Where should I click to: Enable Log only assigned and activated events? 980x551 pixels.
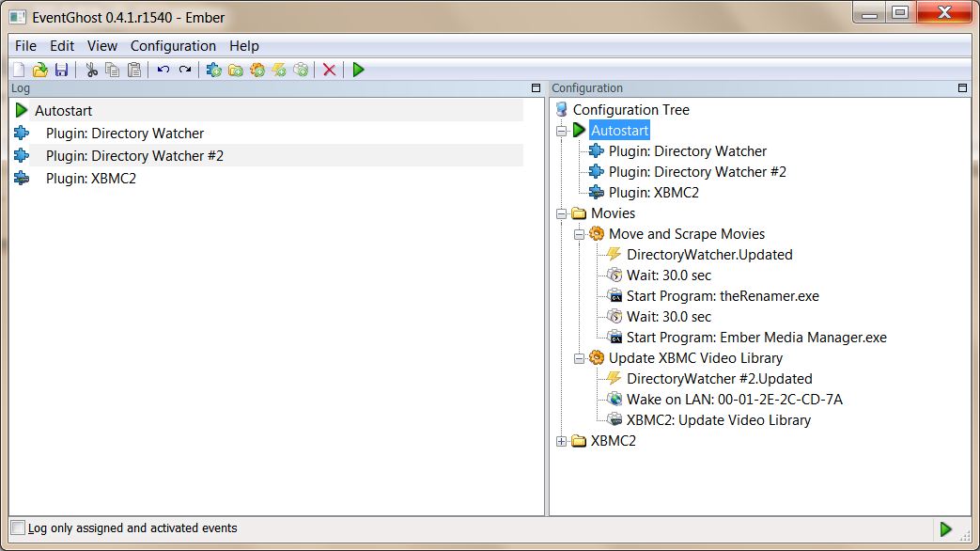18,527
